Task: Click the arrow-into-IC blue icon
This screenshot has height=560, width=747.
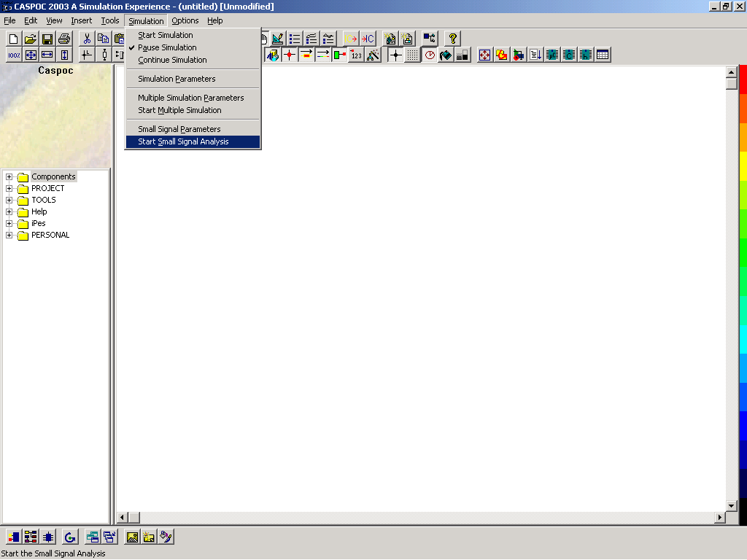Action: pyautogui.click(x=368, y=39)
